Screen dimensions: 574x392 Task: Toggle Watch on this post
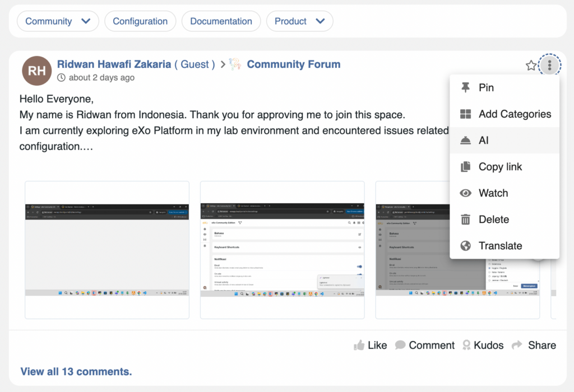[493, 193]
